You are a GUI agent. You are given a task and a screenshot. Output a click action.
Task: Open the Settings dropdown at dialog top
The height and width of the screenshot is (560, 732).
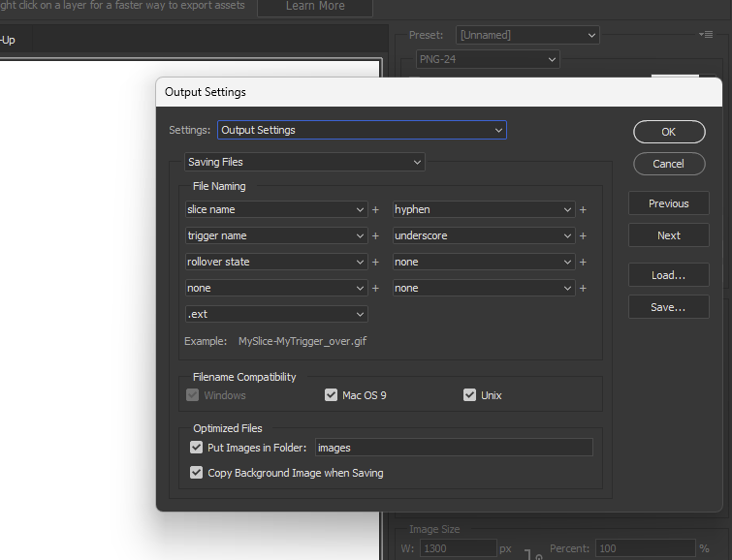click(x=362, y=130)
